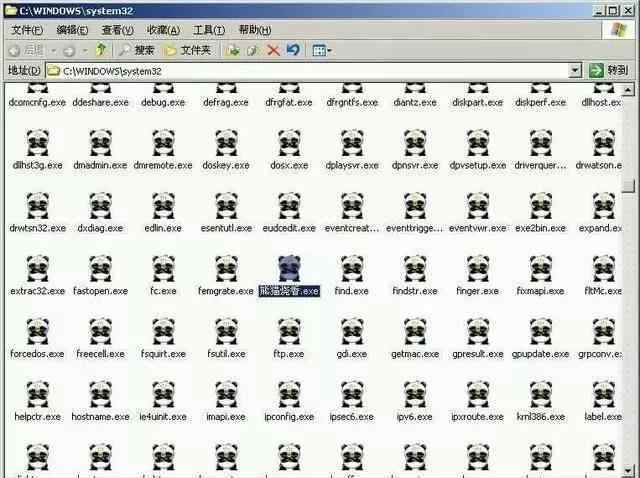Click the Windows flag logo
This screenshot has width=640, height=478.
click(x=619, y=29)
